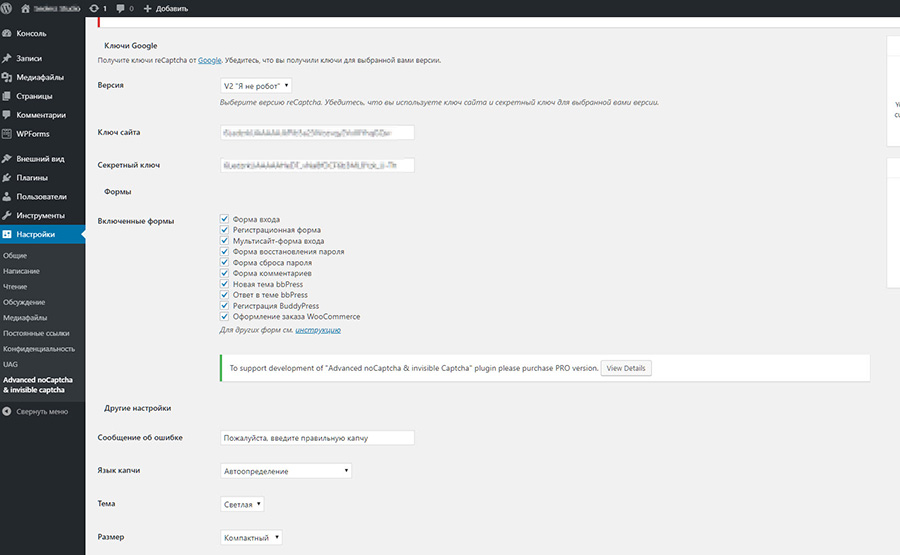Screen dimensions: 900x555
Task: Open Написание settings submenu
Action: pos(21,271)
